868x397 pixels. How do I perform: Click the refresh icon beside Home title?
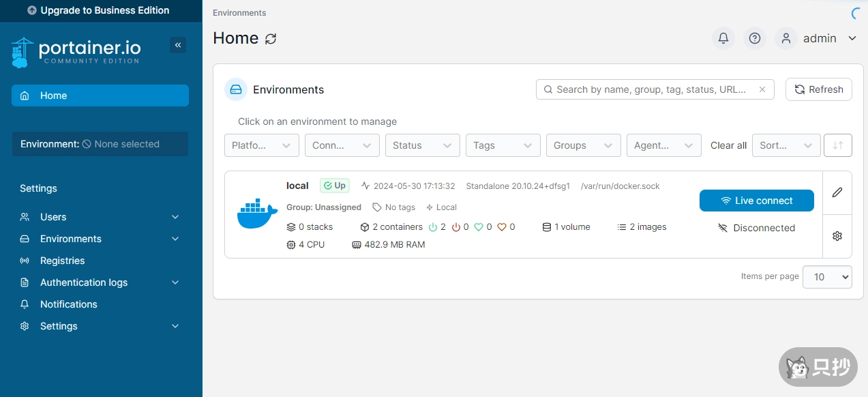coord(271,39)
